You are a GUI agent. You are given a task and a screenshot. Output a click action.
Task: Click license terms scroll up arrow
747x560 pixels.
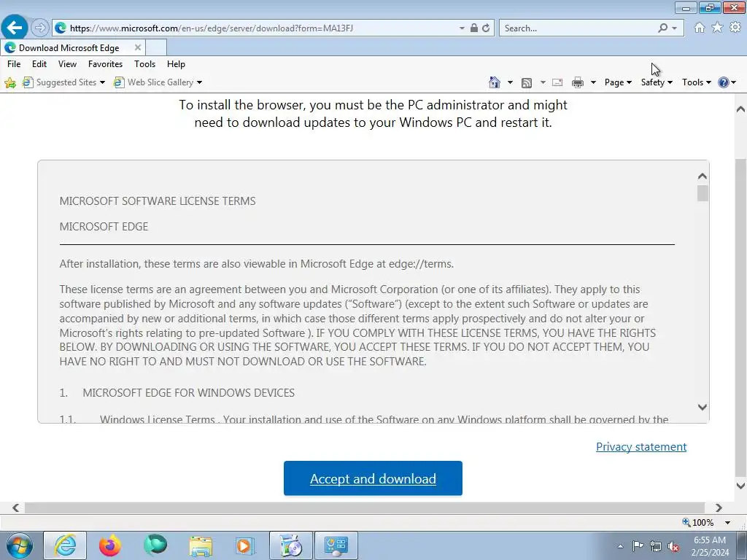[x=703, y=176]
